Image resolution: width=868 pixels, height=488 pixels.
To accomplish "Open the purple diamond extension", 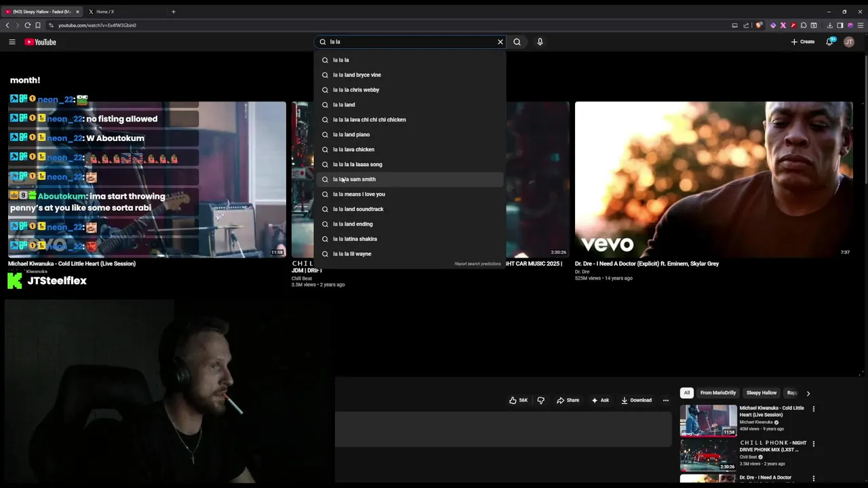I will (772, 25).
